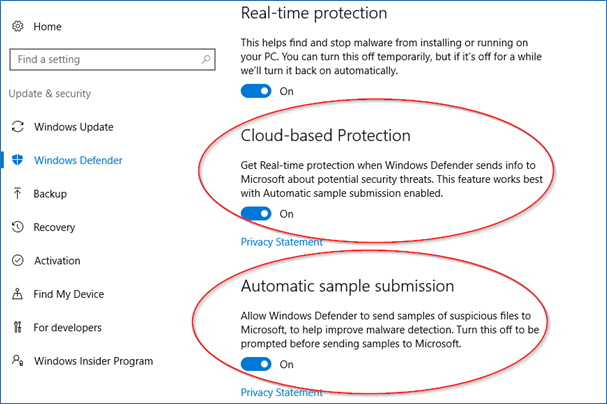607x404 pixels.
Task: Disable the Cloud-based Protection switch
Action: [256, 213]
